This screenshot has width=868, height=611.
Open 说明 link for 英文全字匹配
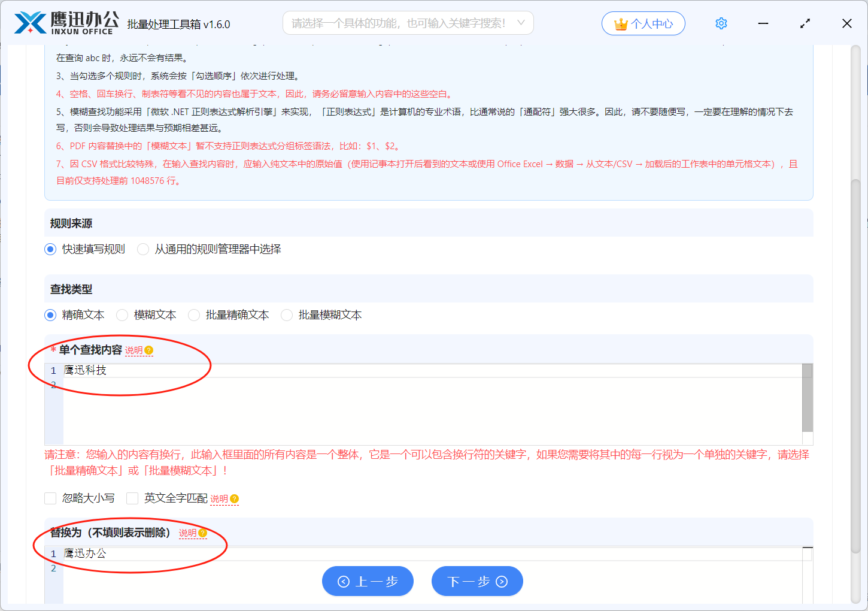coord(219,499)
